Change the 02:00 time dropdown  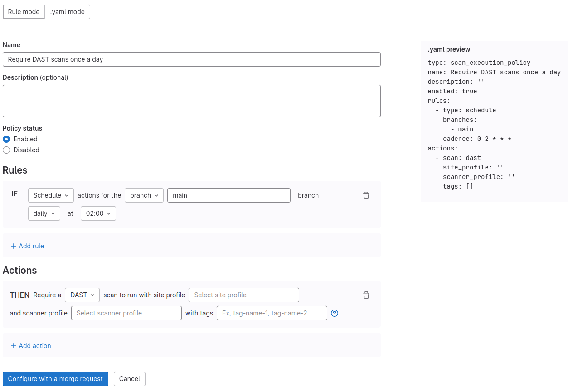98,213
